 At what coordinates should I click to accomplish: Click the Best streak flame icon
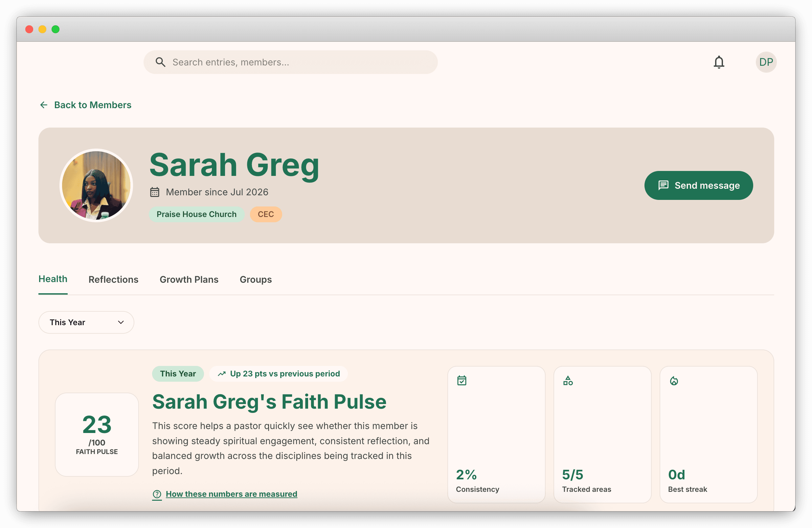[x=674, y=380]
